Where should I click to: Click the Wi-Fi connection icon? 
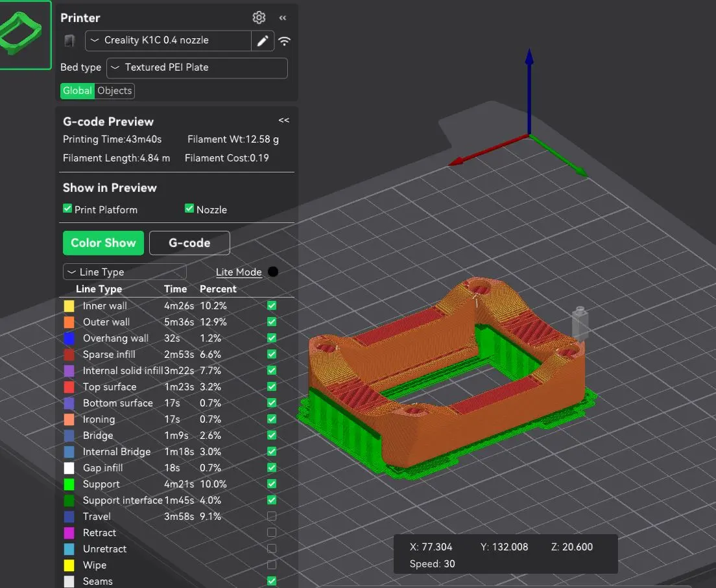[x=285, y=41]
